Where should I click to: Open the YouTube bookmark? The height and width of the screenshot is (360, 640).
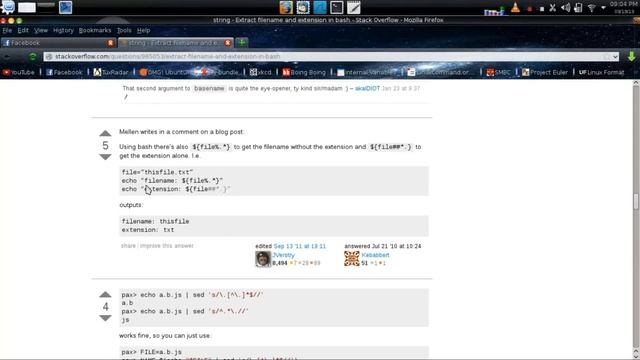[x=19, y=72]
